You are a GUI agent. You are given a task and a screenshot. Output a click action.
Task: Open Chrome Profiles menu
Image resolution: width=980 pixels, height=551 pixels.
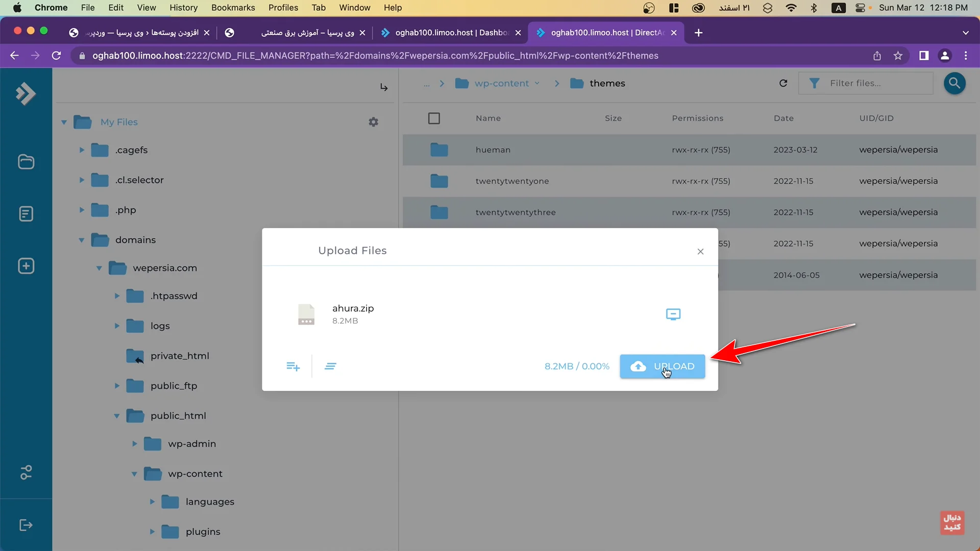point(283,8)
